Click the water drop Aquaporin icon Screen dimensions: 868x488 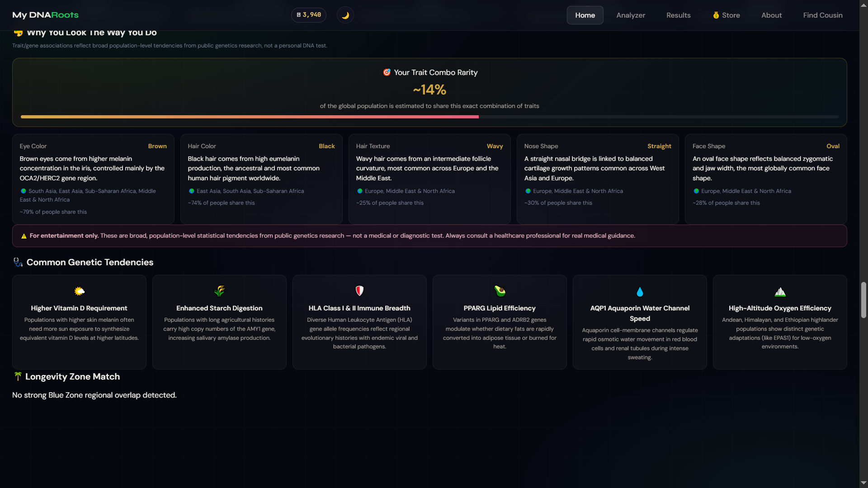[x=640, y=291]
